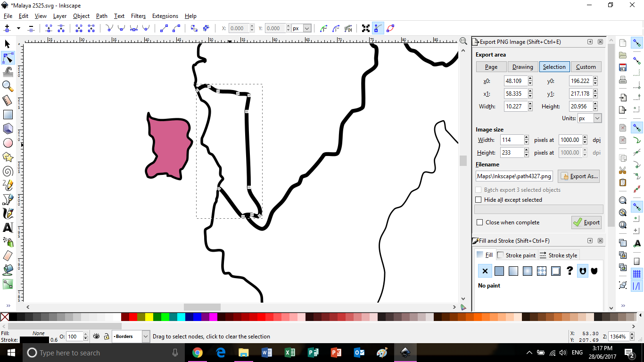Screen dimensions: 644x362
Task: Toggle Borders layer visibility eye
Action: 97,337
